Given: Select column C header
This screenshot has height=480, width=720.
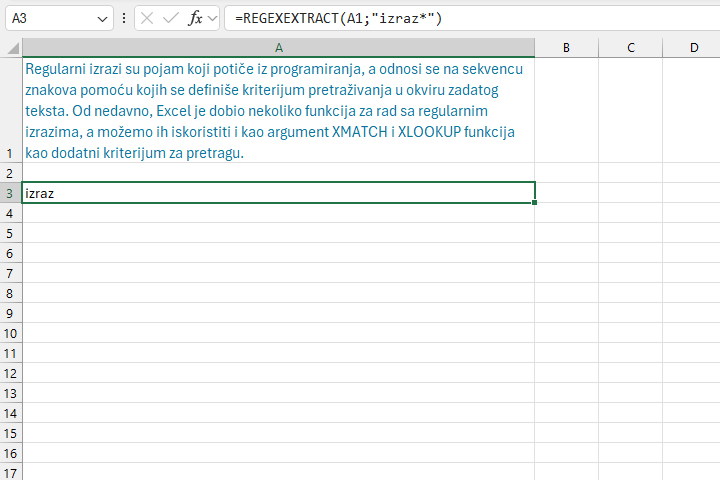Looking at the screenshot, I should [x=630, y=48].
